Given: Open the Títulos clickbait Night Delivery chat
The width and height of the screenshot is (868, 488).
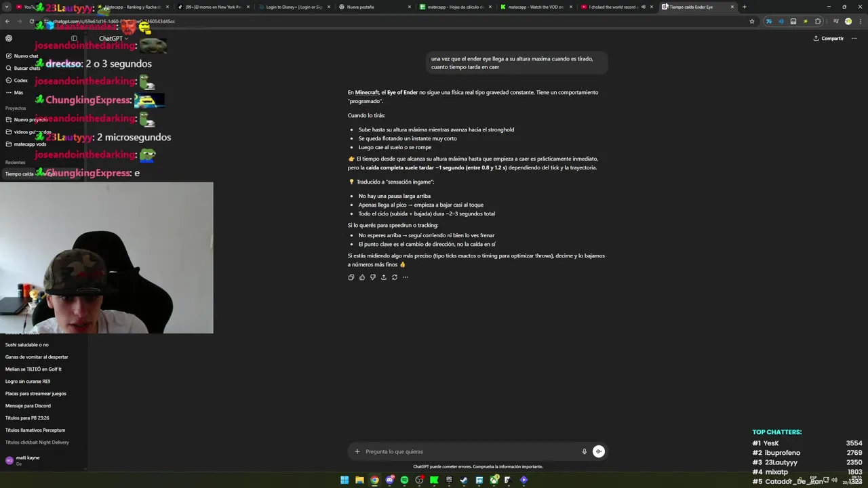Looking at the screenshot, I should (x=37, y=443).
